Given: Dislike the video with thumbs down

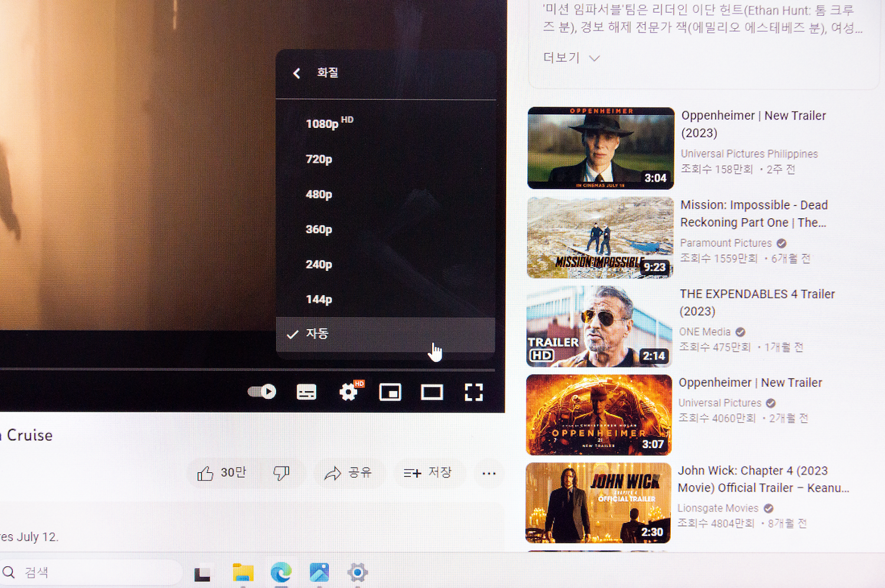Looking at the screenshot, I should 281,473.
